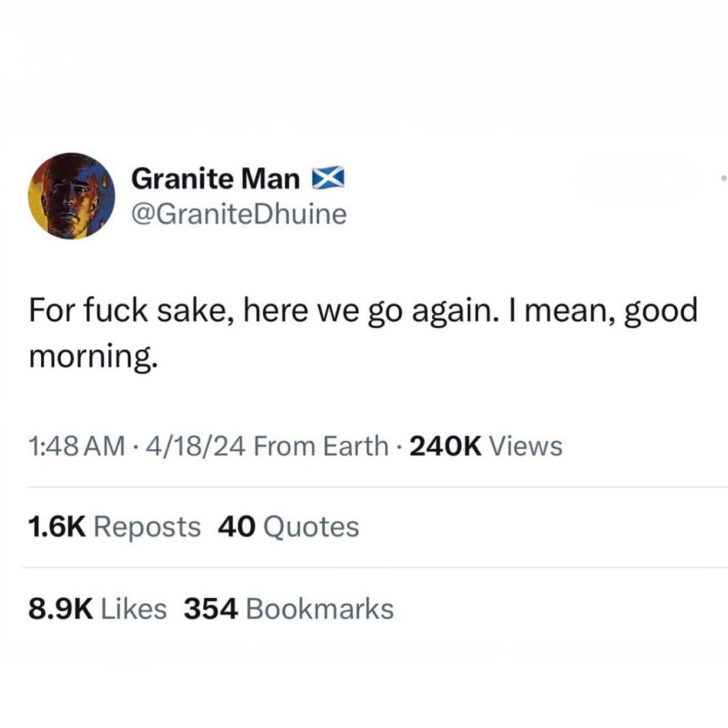728x728 pixels.
Task: Select the word "morning." in the tweet
Action: pos(94,356)
